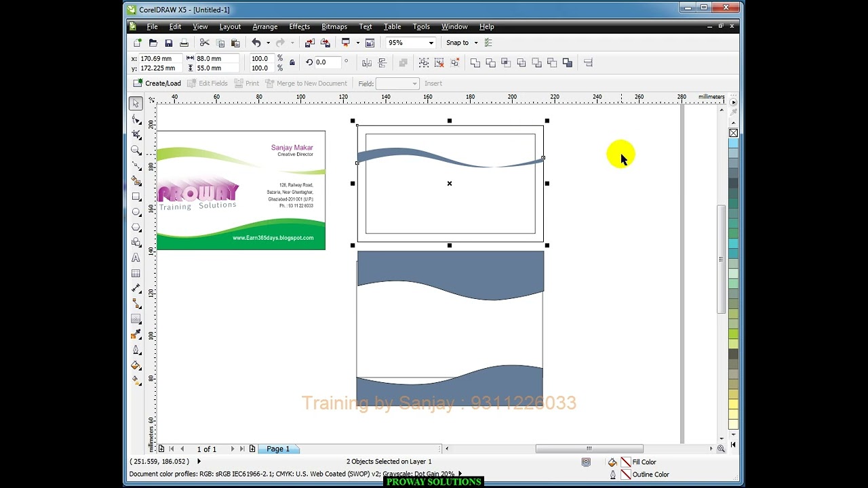The width and height of the screenshot is (868, 488).
Task: Select the Ellipse tool
Action: pyautogui.click(x=136, y=211)
